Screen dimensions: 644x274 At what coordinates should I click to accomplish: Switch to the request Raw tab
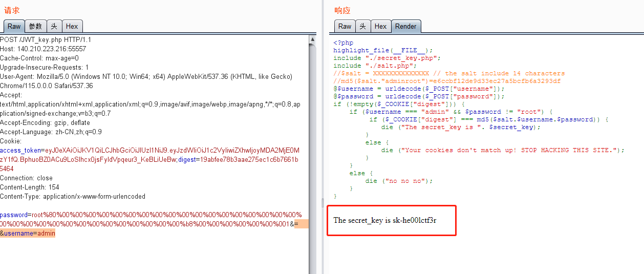point(14,26)
